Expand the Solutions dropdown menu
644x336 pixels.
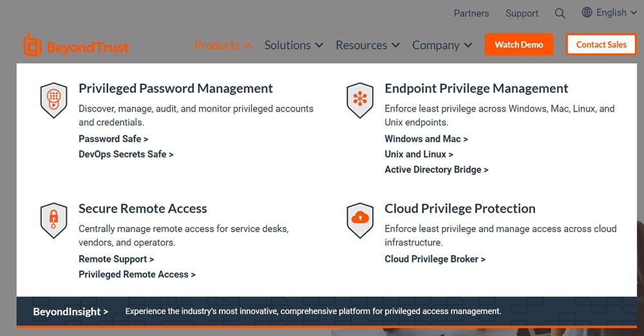coord(293,45)
